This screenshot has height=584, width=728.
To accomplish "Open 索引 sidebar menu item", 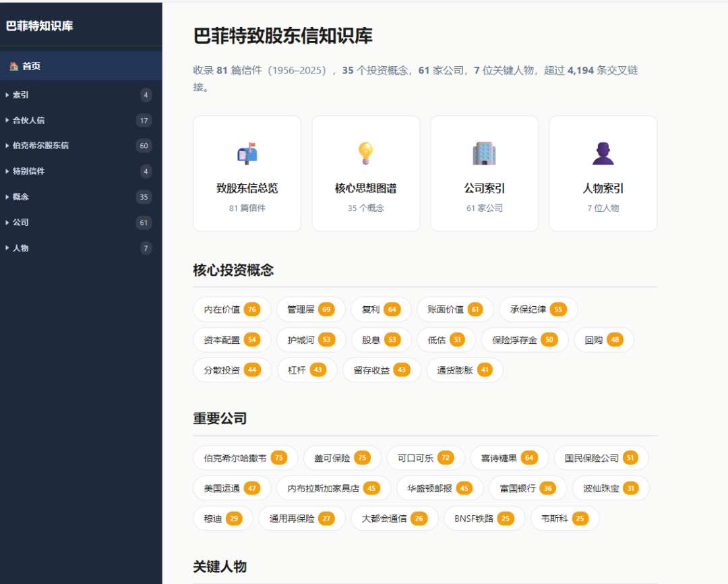I will (x=81, y=95).
